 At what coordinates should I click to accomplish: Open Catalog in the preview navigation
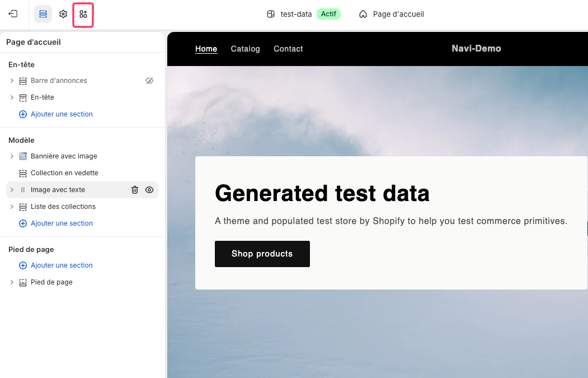pos(245,49)
